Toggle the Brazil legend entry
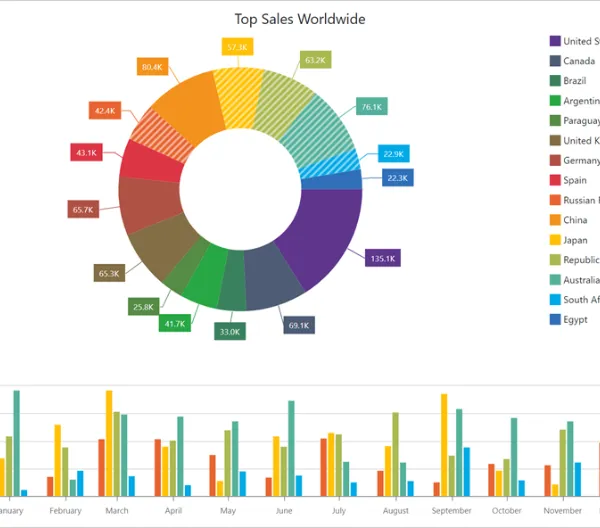Viewport: 600px width, 528px height. coord(568,81)
